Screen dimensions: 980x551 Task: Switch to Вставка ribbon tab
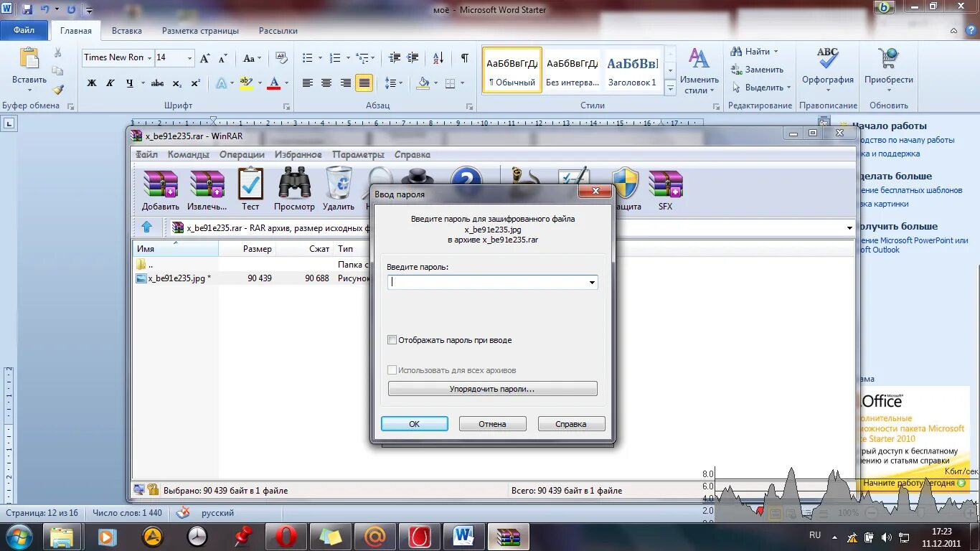pos(127,31)
